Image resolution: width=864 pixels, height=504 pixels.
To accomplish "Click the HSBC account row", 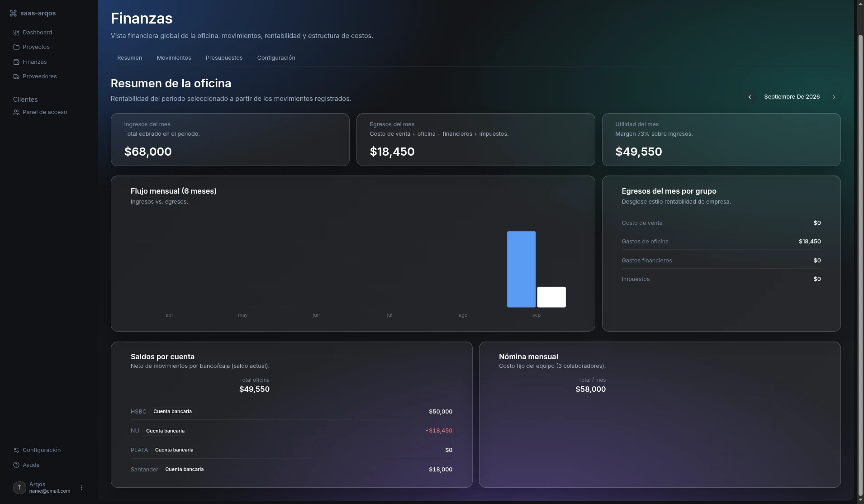I will pyautogui.click(x=291, y=412).
